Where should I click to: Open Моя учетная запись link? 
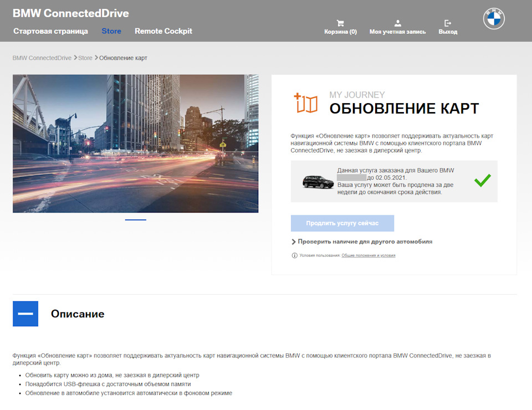click(x=398, y=32)
